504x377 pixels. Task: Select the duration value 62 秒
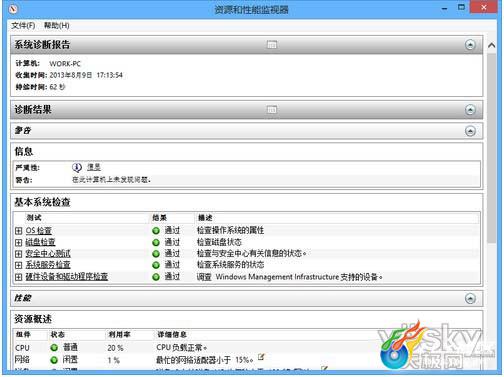(57, 87)
